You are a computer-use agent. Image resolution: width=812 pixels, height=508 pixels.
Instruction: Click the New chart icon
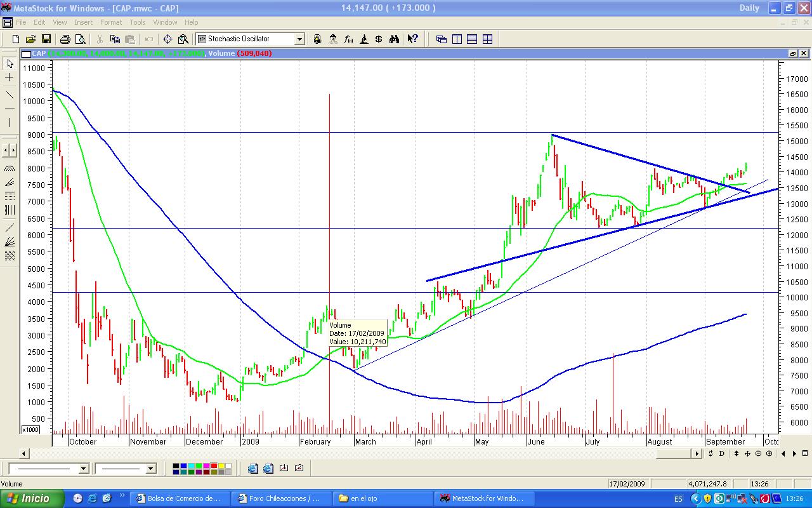point(16,39)
